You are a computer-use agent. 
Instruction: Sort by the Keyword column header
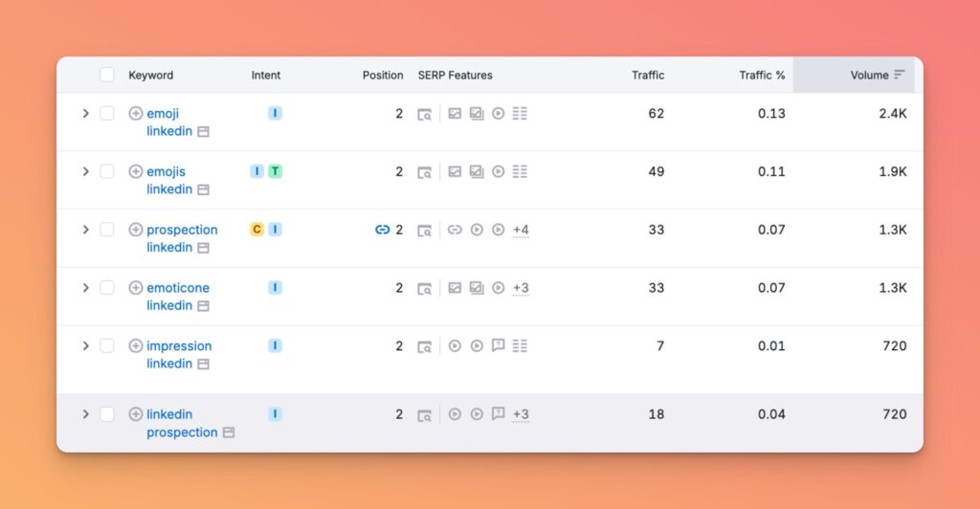tap(150, 75)
